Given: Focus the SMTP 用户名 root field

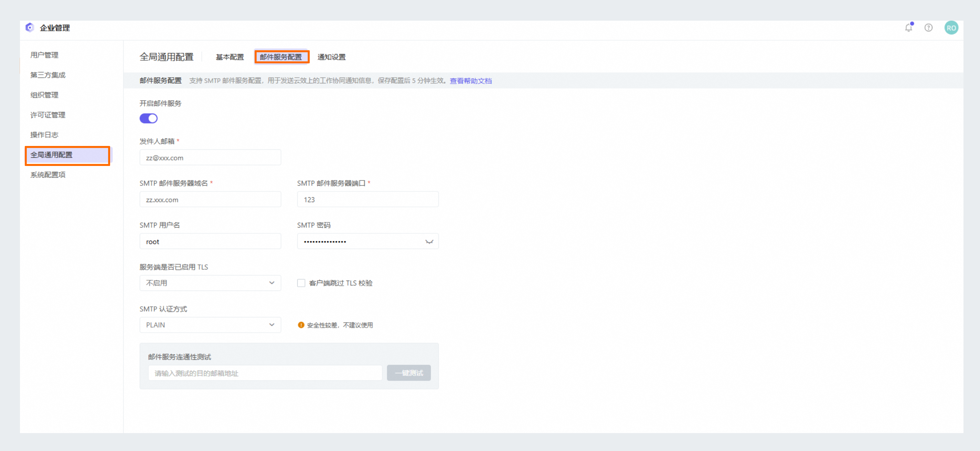Looking at the screenshot, I should [x=210, y=241].
